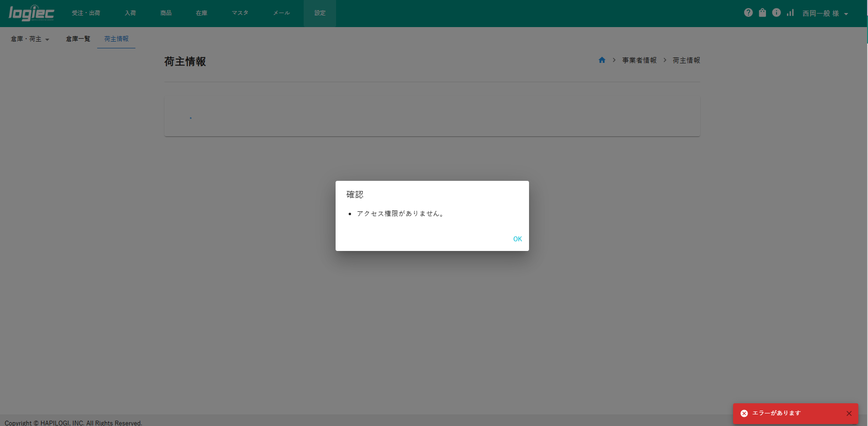Click the logiec logo

pos(31,13)
